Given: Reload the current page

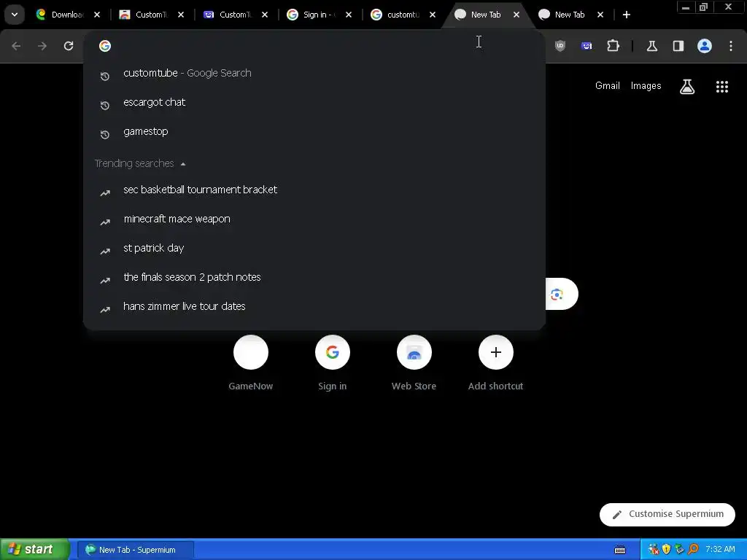Looking at the screenshot, I should click(x=69, y=46).
